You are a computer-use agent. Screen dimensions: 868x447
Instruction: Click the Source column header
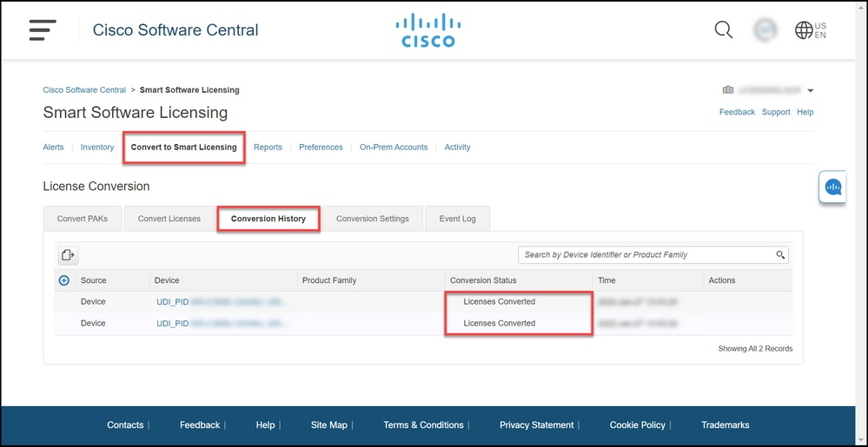tap(94, 280)
